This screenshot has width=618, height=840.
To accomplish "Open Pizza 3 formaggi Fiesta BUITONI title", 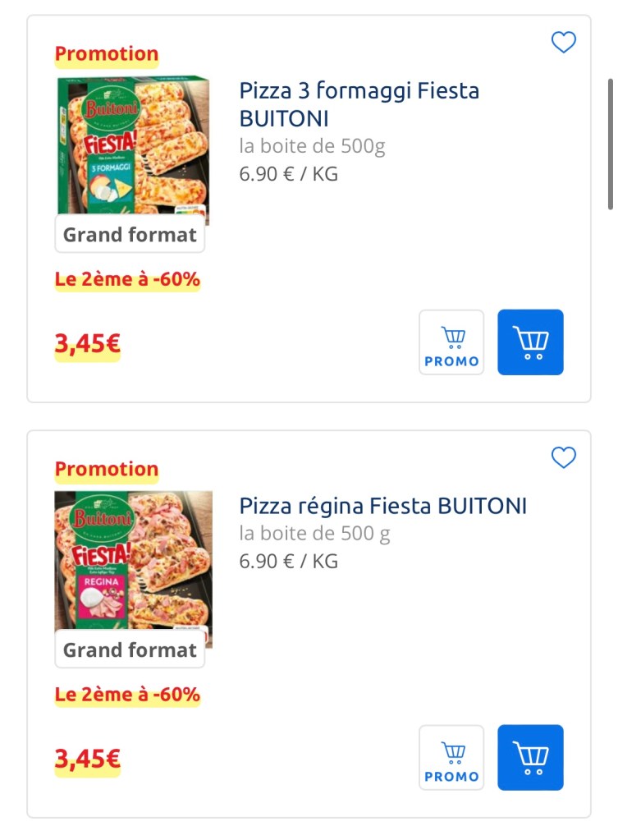I will (359, 103).
